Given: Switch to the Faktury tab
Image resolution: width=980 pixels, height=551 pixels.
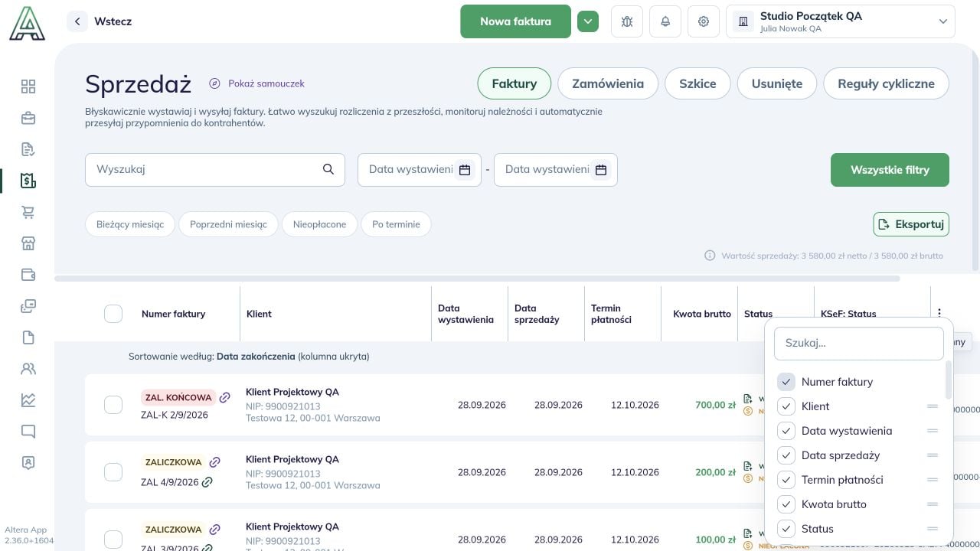Looking at the screenshot, I should (x=514, y=83).
